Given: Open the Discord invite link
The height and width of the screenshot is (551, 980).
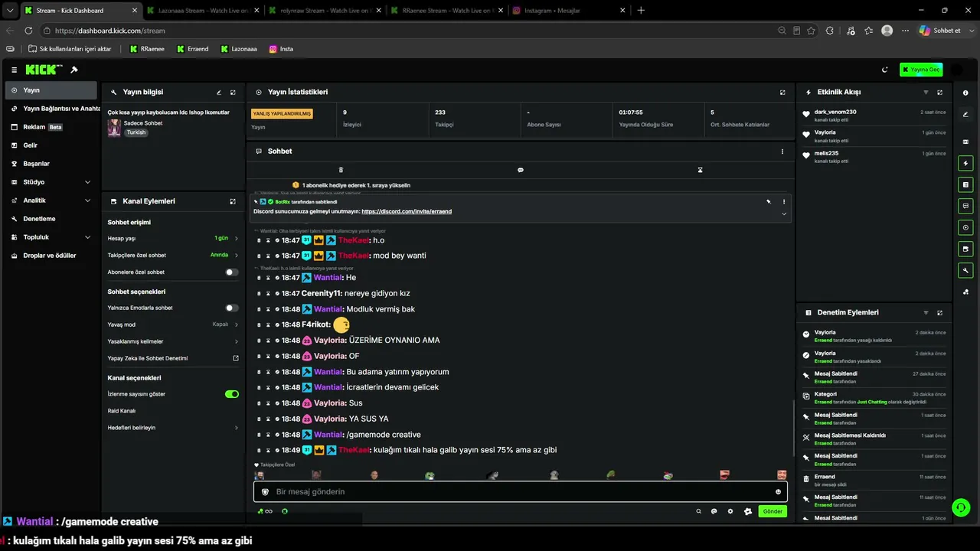Looking at the screenshot, I should (x=407, y=211).
